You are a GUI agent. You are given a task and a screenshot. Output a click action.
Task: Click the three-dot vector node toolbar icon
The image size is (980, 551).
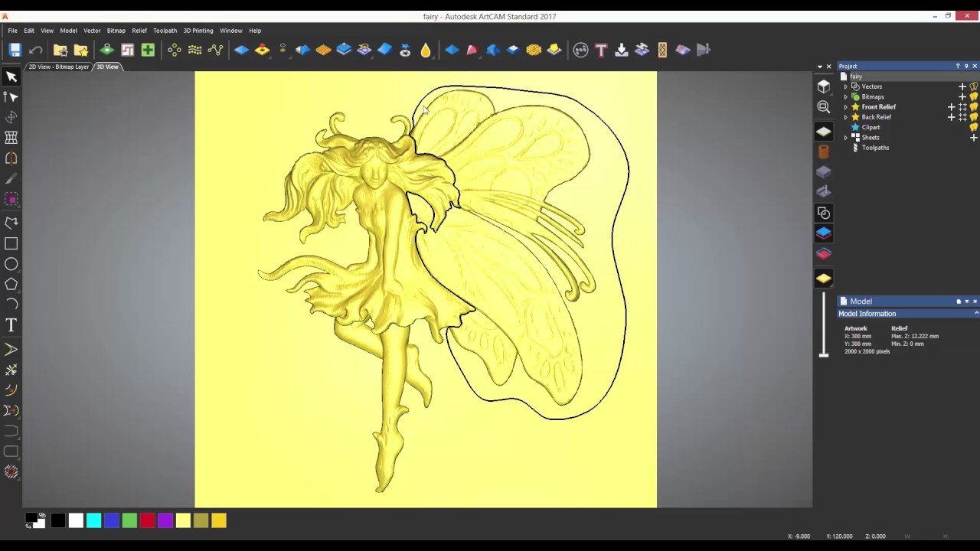tap(175, 50)
